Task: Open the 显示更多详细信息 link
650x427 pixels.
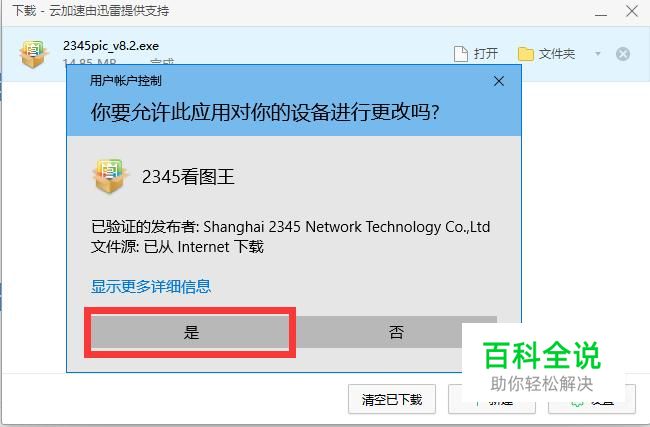Action: click(x=151, y=286)
